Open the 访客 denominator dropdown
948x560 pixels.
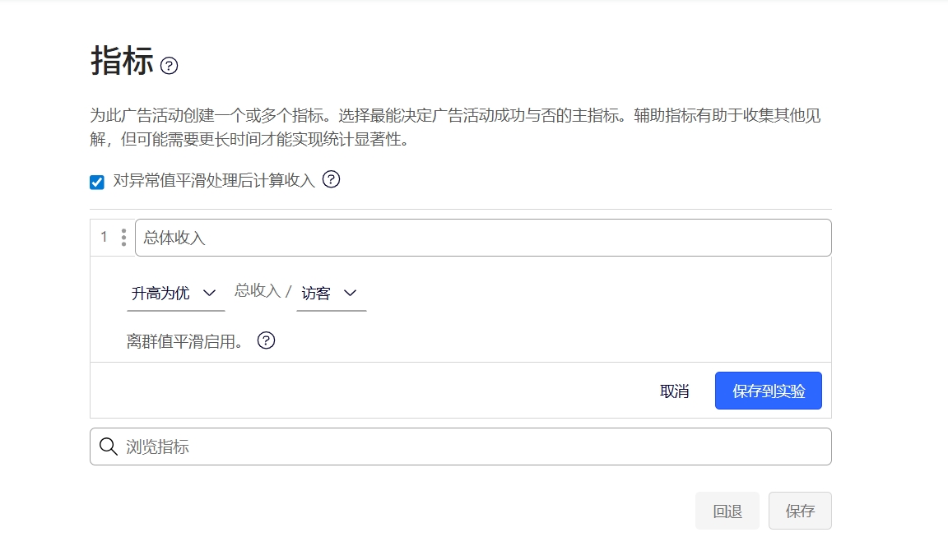pos(331,293)
